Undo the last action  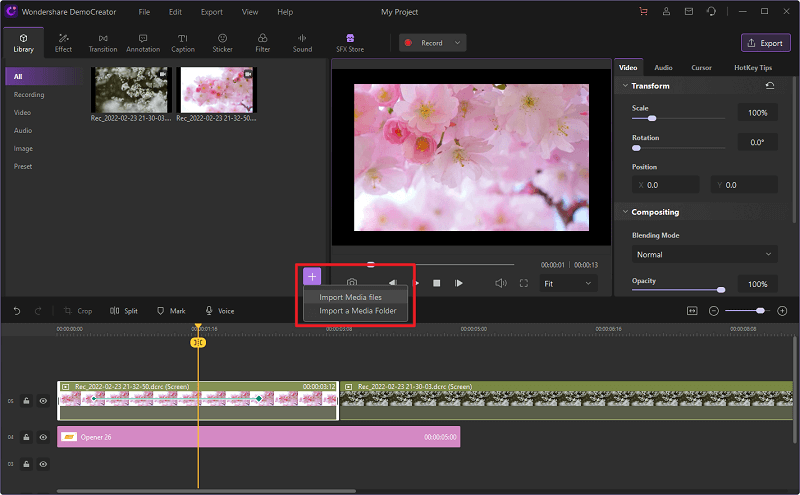point(16,311)
